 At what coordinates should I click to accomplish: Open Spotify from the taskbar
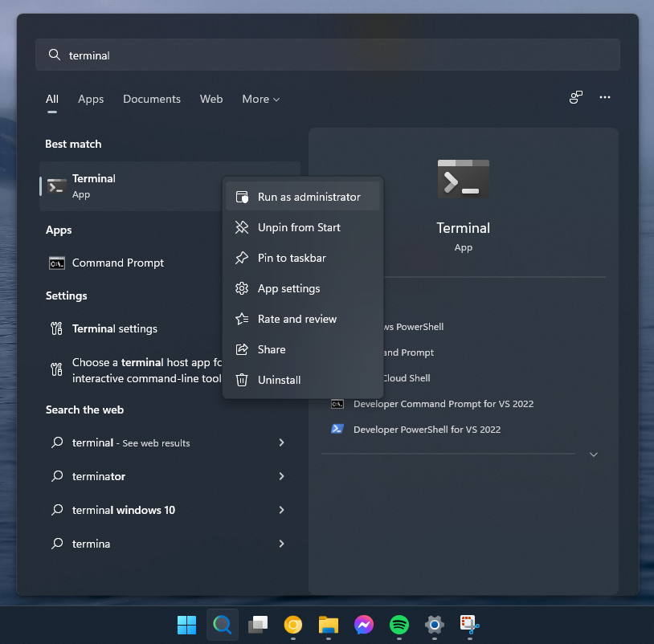399,624
